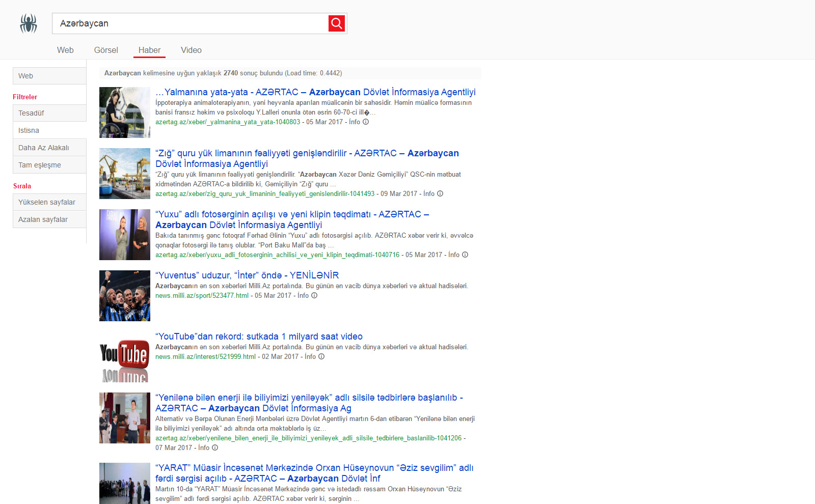This screenshot has height=504, width=815.
Task: Click in the Azərbaycan search field
Action: point(188,23)
